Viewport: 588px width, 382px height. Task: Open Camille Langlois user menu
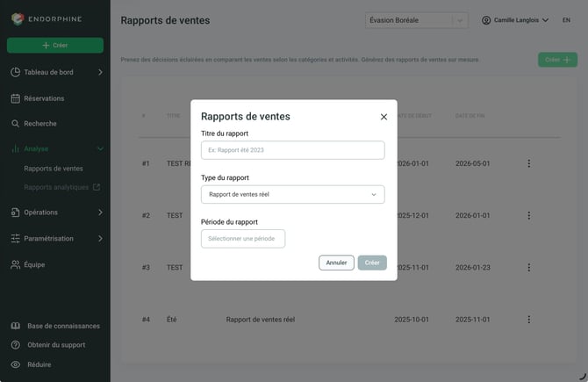click(x=515, y=20)
